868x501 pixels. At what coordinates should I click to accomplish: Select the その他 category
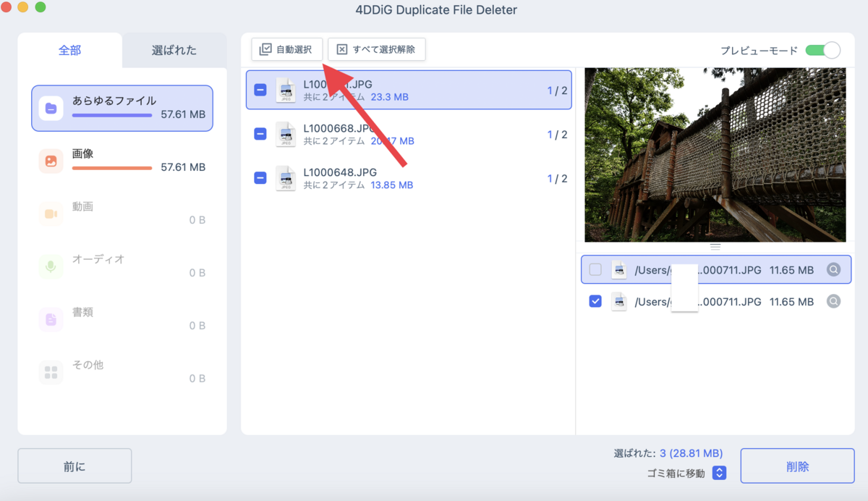point(122,372)
